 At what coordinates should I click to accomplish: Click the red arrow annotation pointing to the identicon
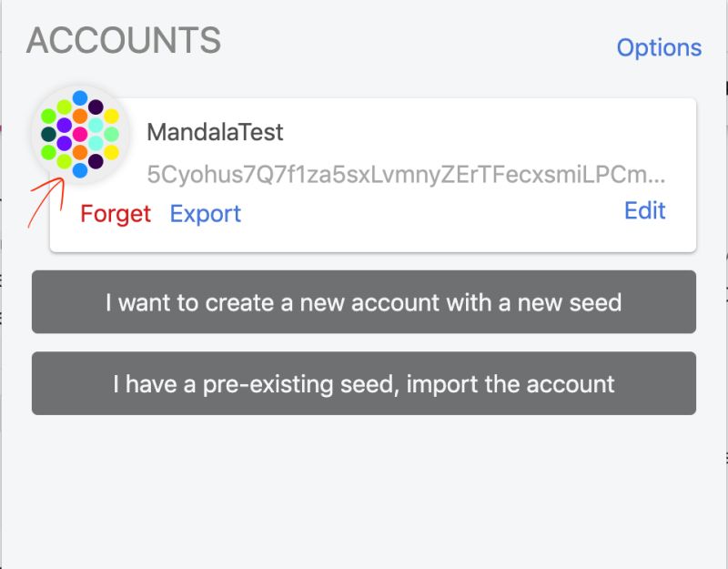point(46,202)
